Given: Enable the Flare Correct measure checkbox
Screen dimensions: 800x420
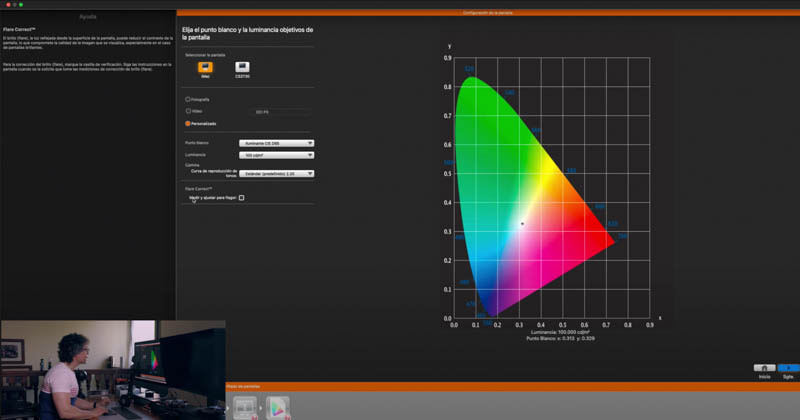Looking at the screenshot, I should point(241,198).
